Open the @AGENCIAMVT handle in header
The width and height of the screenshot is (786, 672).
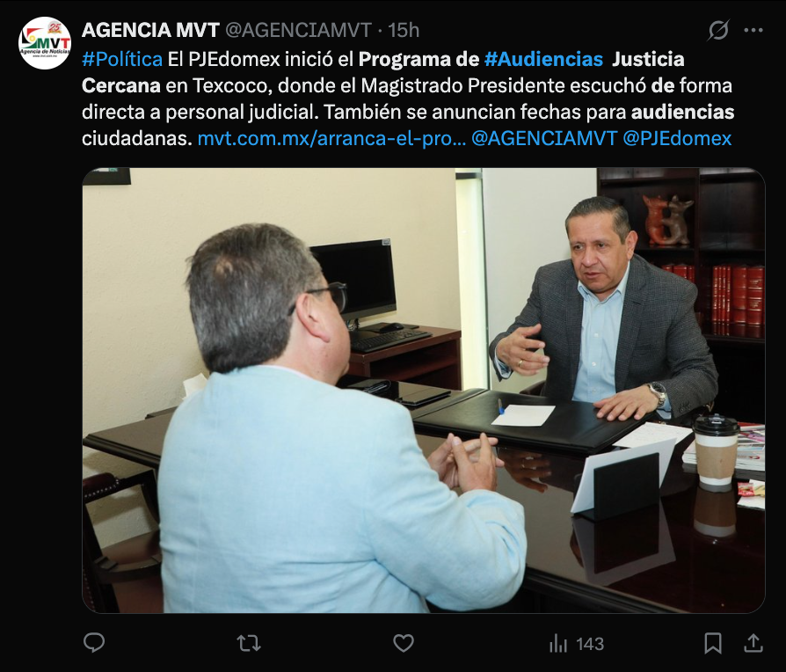point(298,31)
